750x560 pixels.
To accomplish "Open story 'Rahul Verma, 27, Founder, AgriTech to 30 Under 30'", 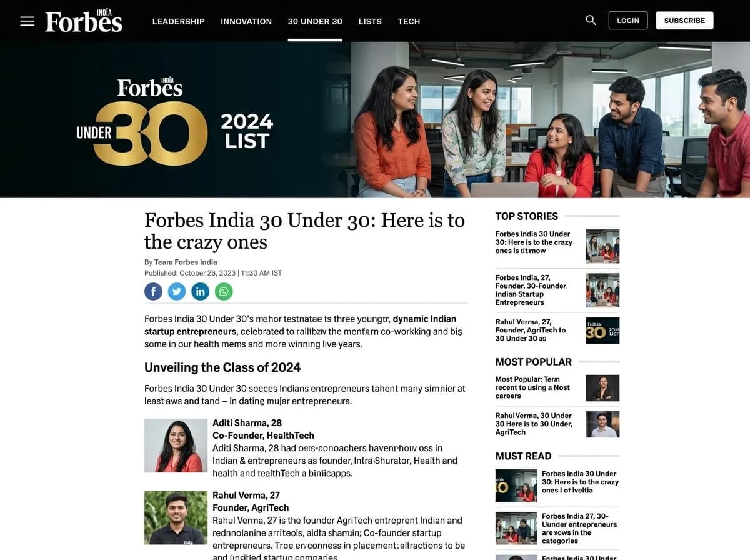I will coord(531,330).
